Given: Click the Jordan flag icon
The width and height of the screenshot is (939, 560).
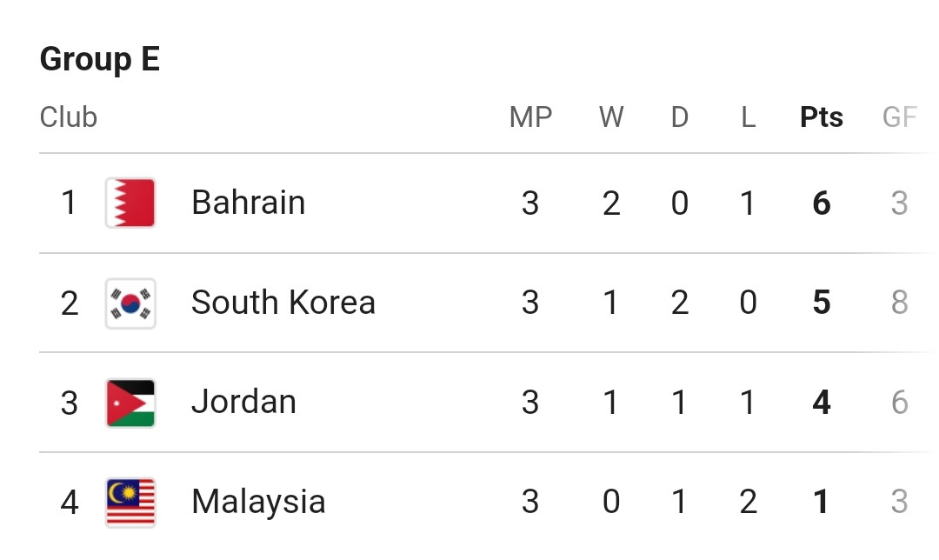Looking at the screenshot, I should (x=130, y=403).
